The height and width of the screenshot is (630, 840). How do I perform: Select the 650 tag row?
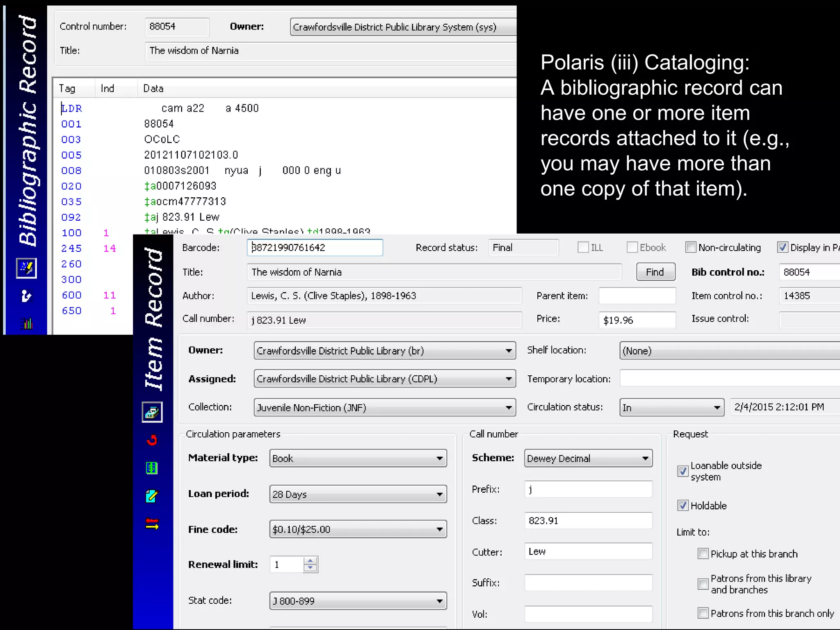click(93, 311)
